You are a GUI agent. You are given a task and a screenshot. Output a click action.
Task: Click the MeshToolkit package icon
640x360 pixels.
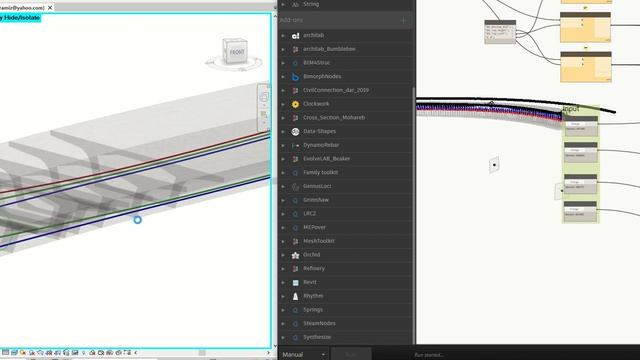pyautogui.click(x=296, y=241)
